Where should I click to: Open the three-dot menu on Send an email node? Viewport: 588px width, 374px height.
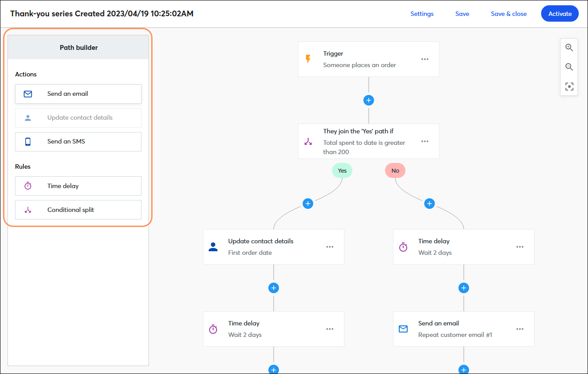click(x=520, y=329)
